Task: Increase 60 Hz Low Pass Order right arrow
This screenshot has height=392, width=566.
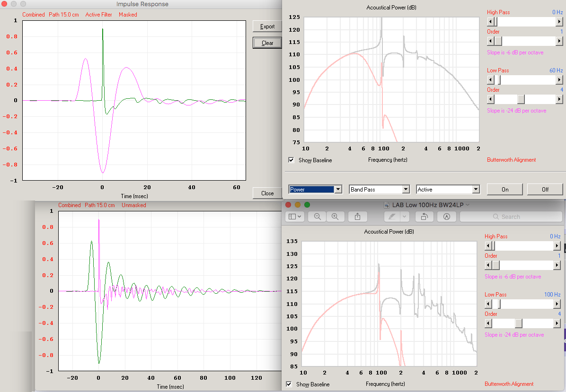Action: point(559,99)
